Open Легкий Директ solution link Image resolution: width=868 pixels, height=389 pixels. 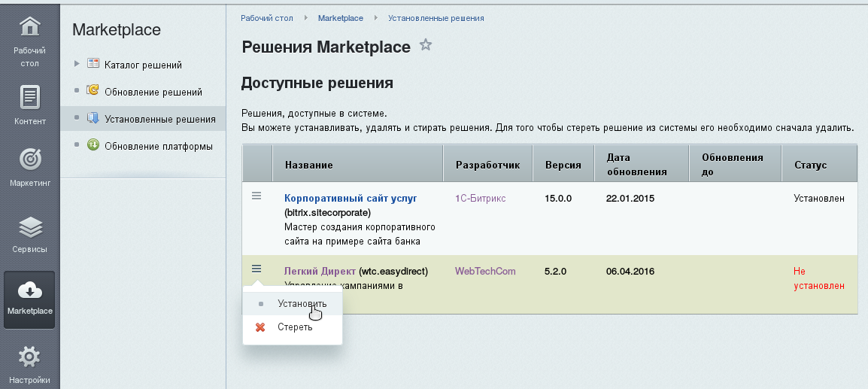click(320, 271)
